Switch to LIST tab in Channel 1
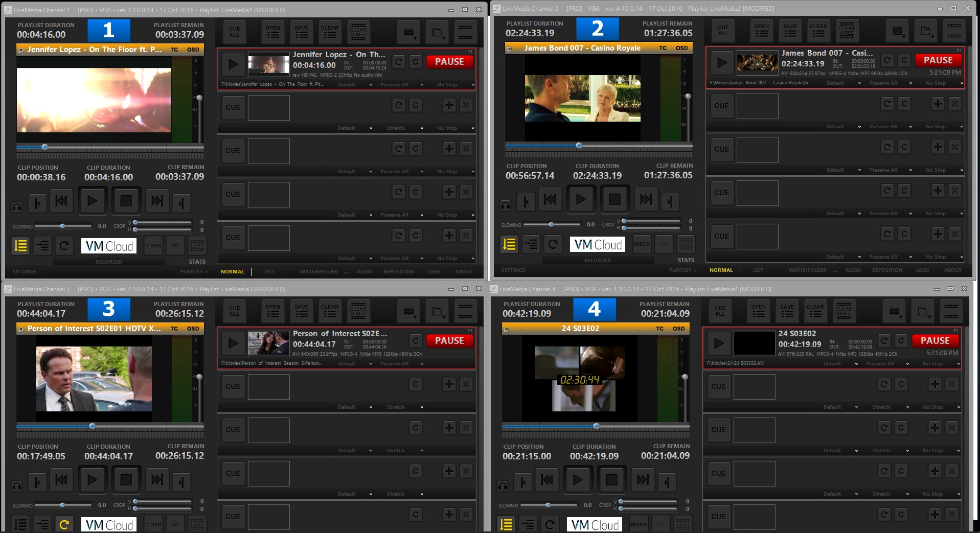980x533 pixels. tap(269, 272)
